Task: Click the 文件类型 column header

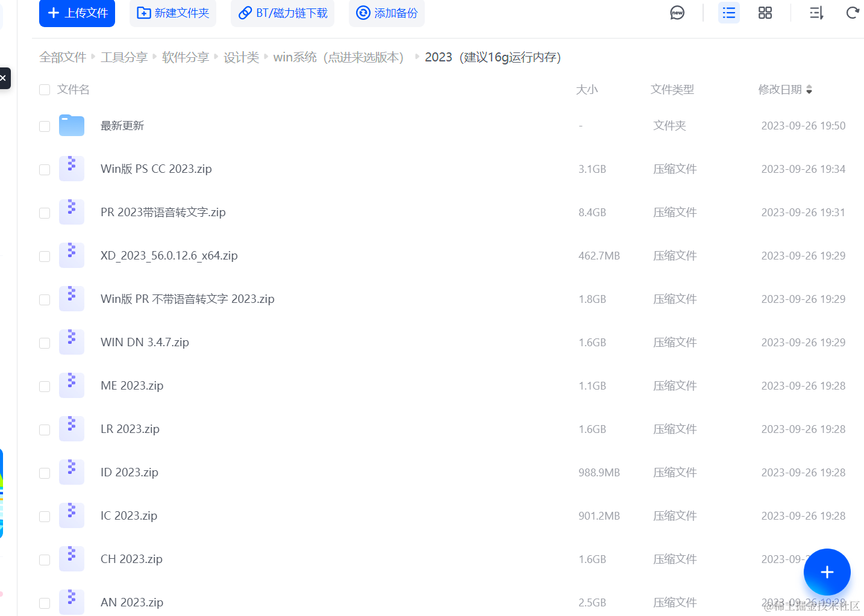Action: (672, 90)
